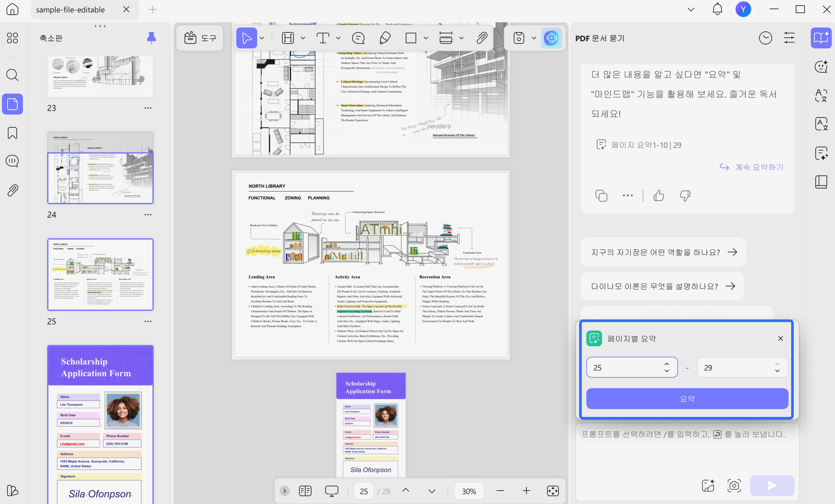Click the 요약 summarize button
The height and width of the screenshot is (504, 835).
[687, 399]
